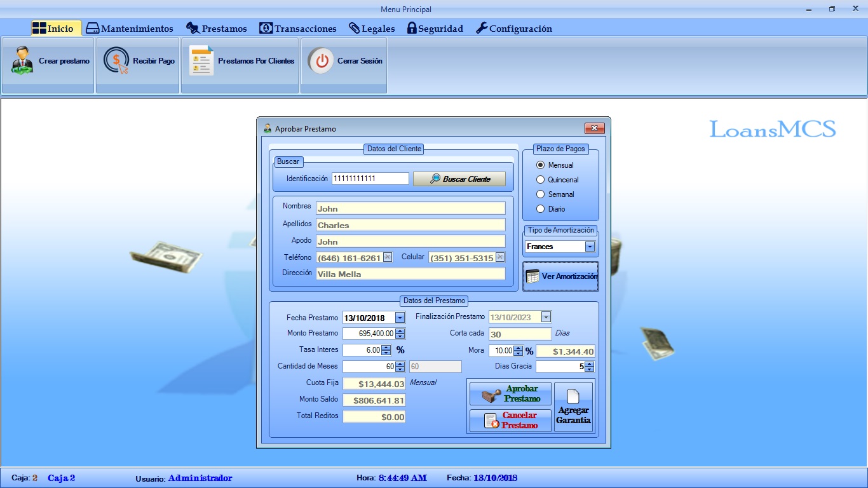Open the Mantenimientos menu tab
This screenshot has height=488, width=868.
[130, 29]
